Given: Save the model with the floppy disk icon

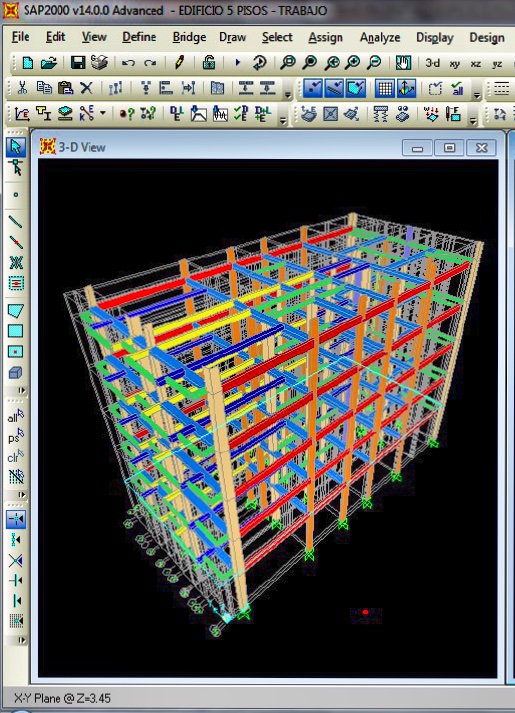Looking at the screenshot, I should pos(78,63).
